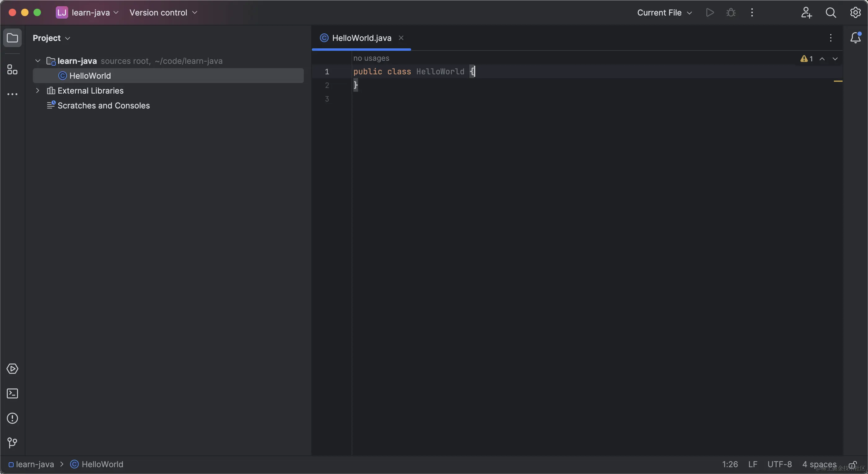Viewport: 868px width, 474px height.
Task: Open the Project tool window folder icon
Action: coord(12,38)
